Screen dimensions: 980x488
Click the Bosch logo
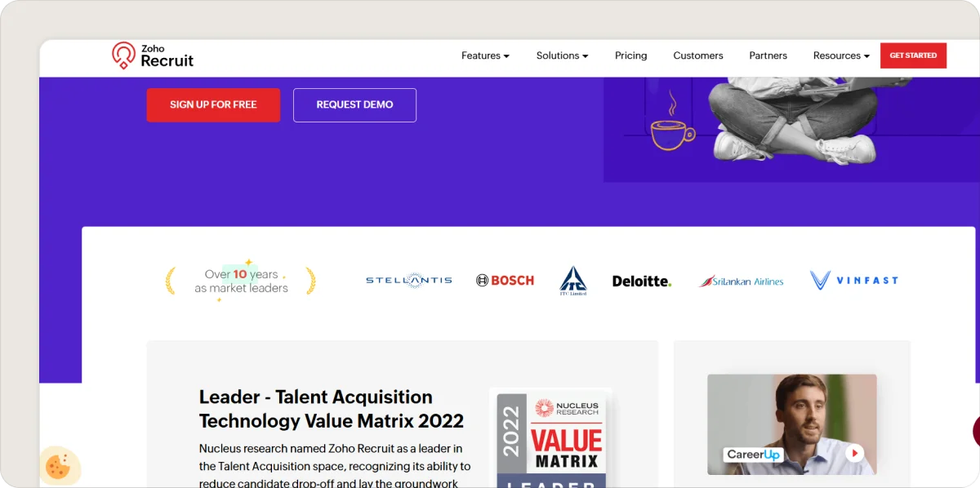pyautogui.click(x=505, y=281)
